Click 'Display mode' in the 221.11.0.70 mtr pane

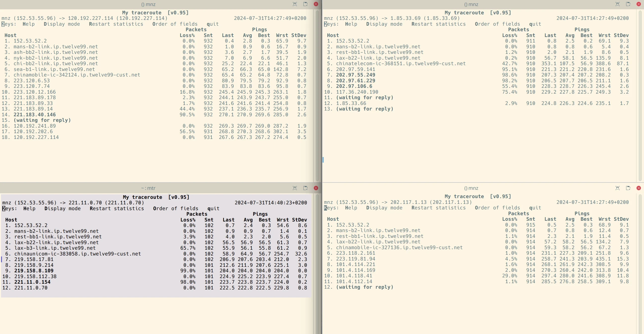[62, 208]
